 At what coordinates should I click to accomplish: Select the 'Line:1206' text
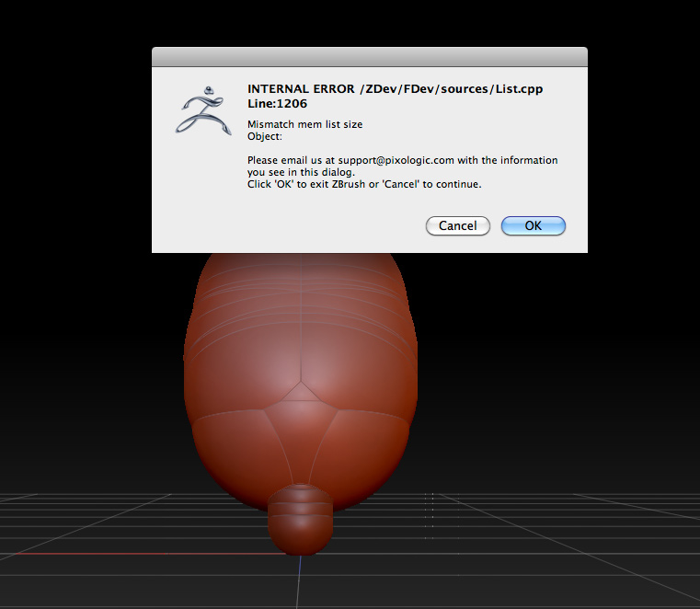277,104
